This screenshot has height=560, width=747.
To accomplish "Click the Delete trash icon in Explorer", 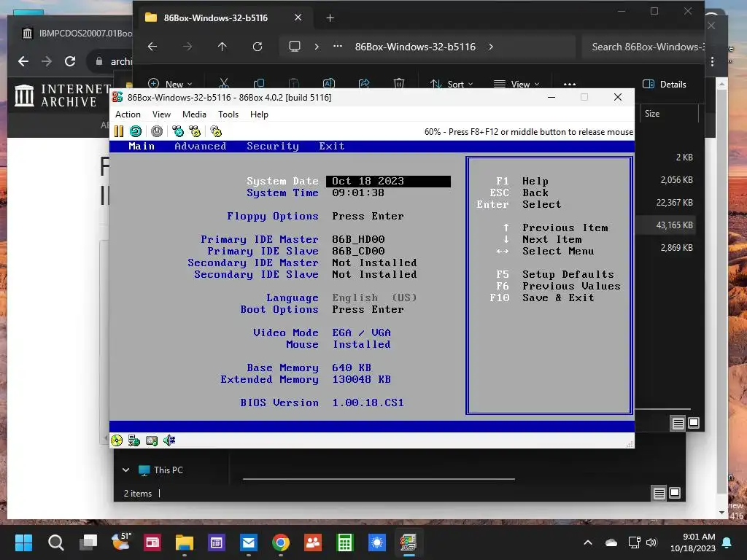I will click(x=399, y=83).
